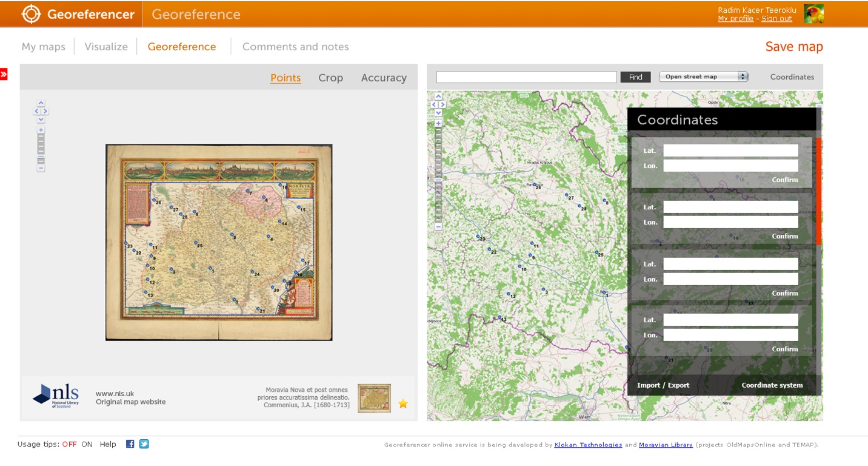Expand the red double-arrow side panel tab
The width and height of the screenshot is (868, 466).
[x=4, y=74]
